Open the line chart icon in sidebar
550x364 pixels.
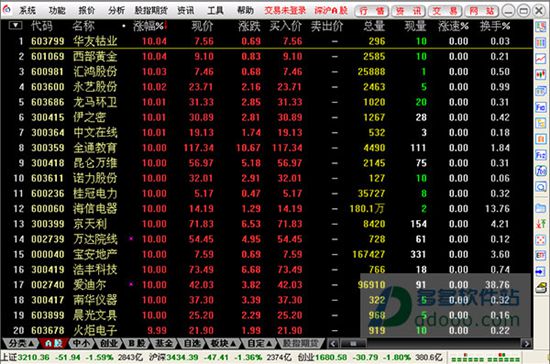click(x=541, y=59)
